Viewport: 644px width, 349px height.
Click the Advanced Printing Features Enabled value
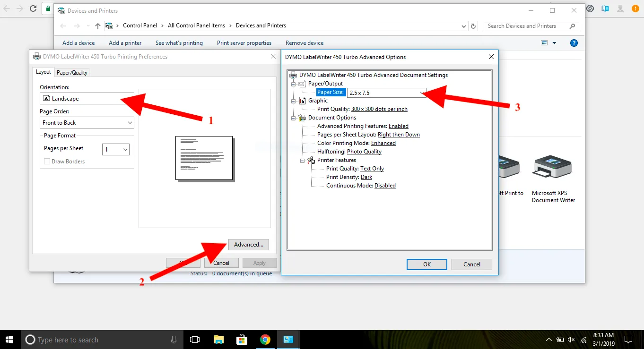(x=399, y=126)
